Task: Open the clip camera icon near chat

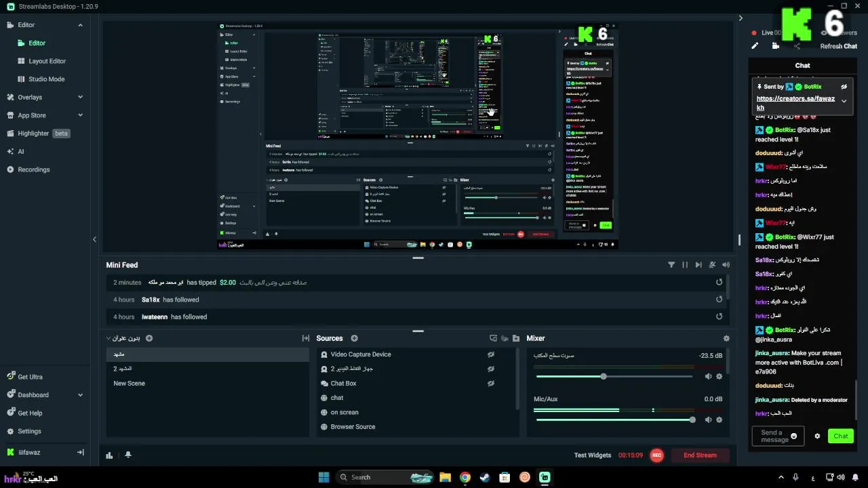Action: point(776,46)
